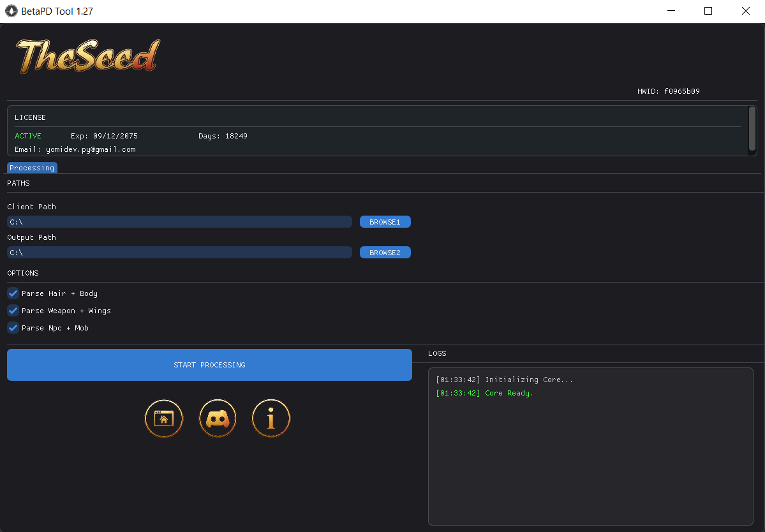Click the TheSeed logo
The image size is (765, 532).
pyautogui.click(x=87, y=55)
